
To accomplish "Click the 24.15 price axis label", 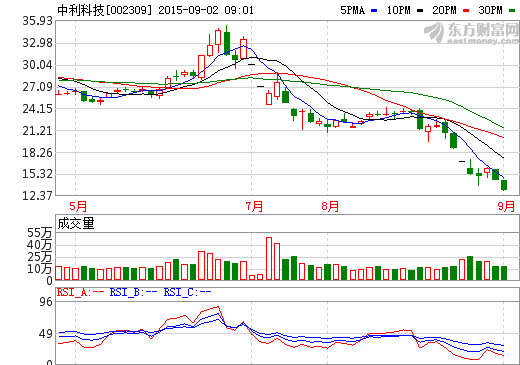I will (x=37, y=109).
